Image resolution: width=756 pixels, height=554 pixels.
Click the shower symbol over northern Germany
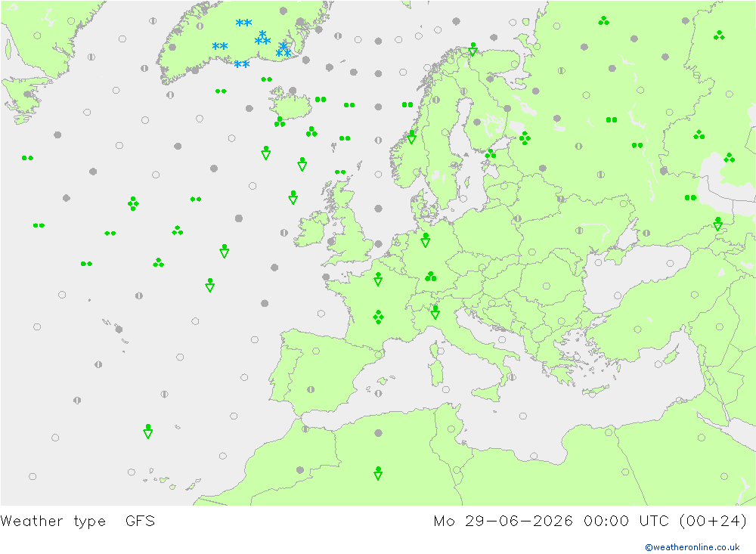point(425,240)
